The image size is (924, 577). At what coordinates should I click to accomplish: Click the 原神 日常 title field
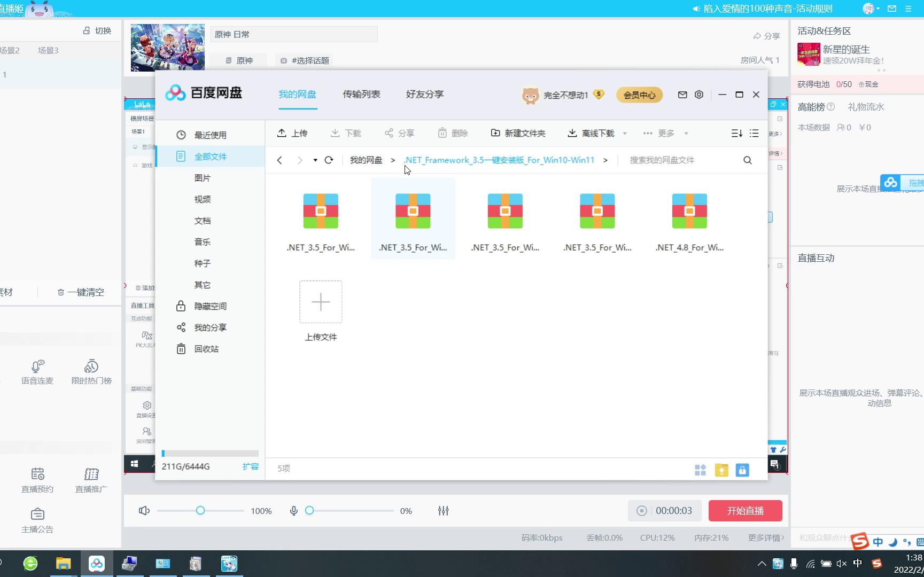click(294, 34)
